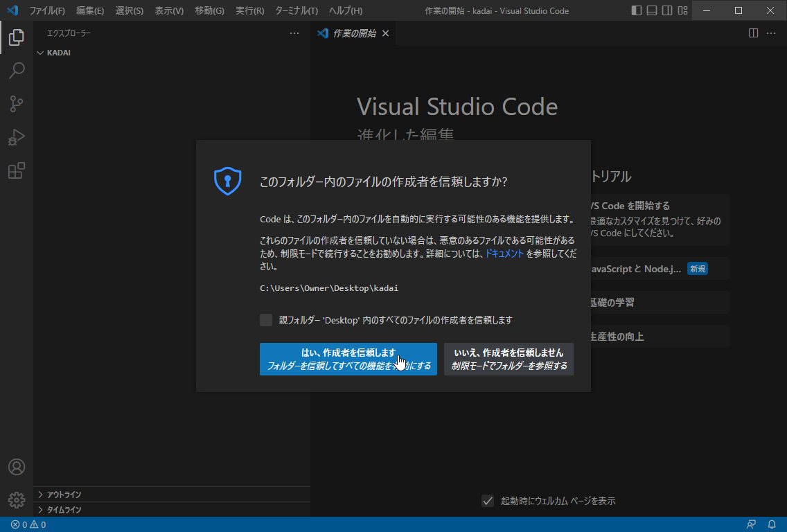This screenshot has height=532, width=787.
Task: Toggle the primary side bar layout button
Action: point(637,10)
